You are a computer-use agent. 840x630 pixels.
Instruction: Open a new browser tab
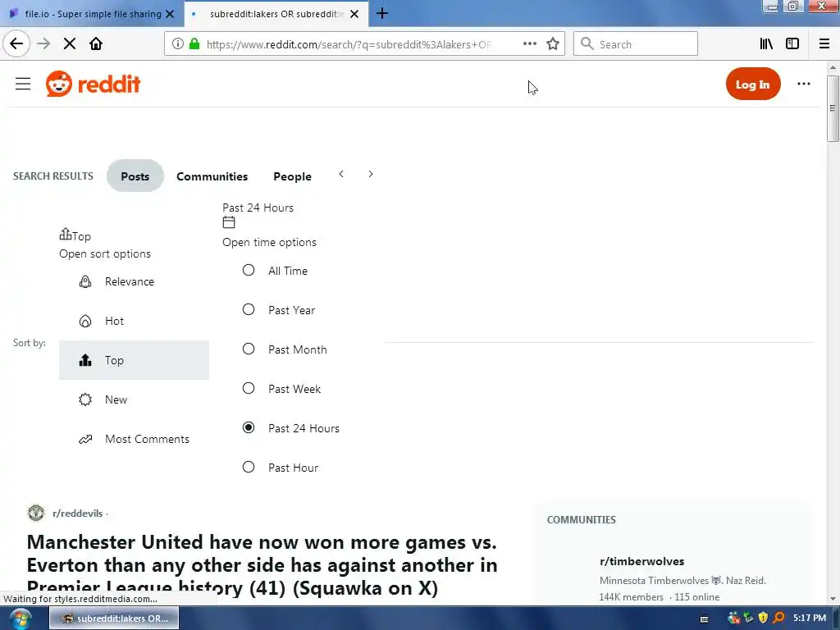(x=382, y=13)
